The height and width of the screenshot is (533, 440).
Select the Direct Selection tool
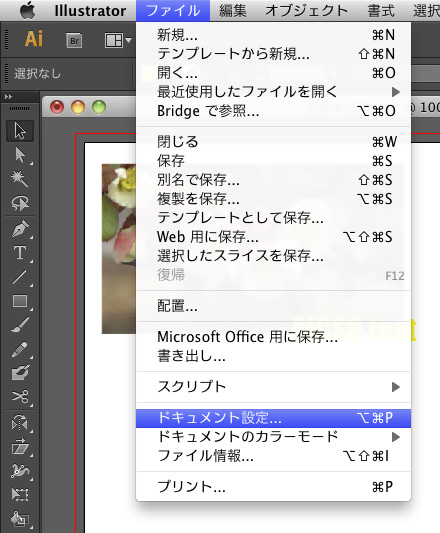20,155
